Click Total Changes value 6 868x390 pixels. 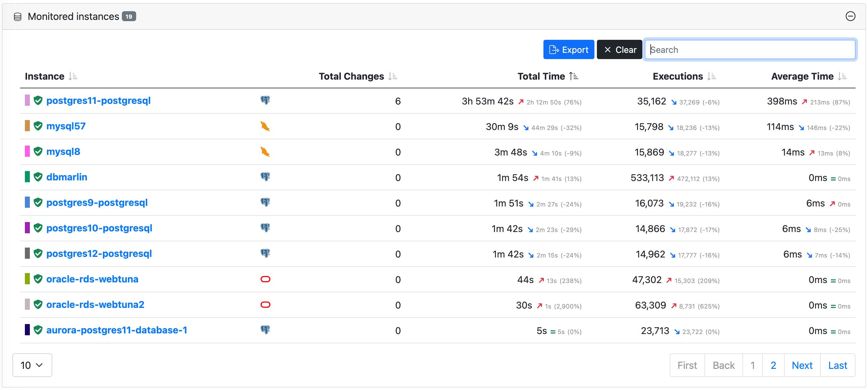[x=398, y=101]
